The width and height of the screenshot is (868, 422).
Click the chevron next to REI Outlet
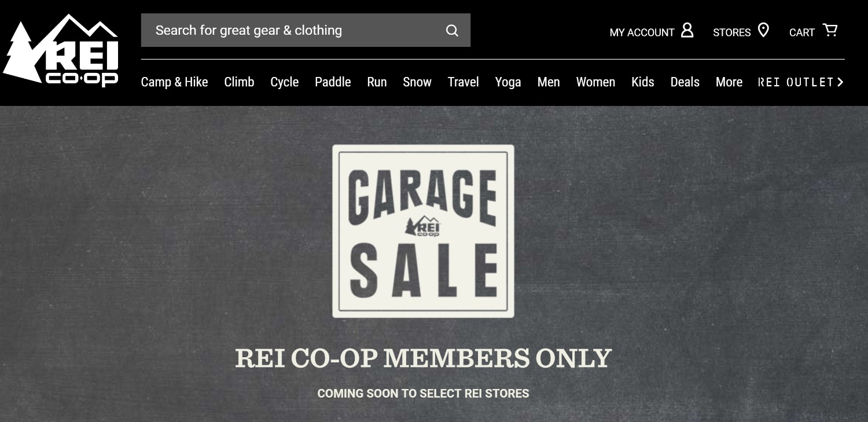840,82
